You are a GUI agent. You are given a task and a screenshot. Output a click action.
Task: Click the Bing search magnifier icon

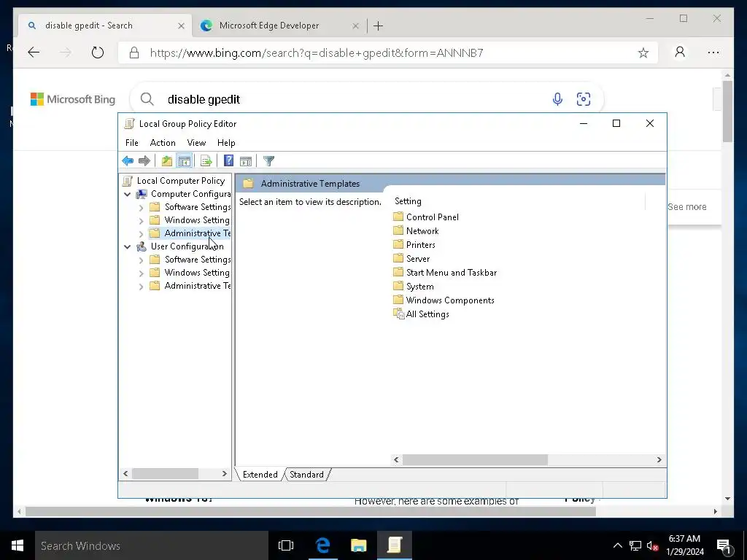[147, 99]
